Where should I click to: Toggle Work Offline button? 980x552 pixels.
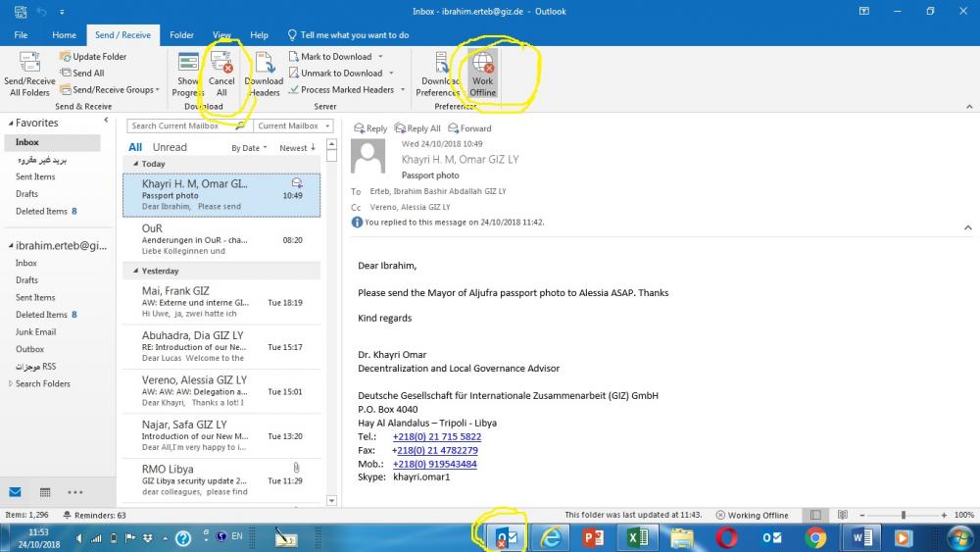pyautogui.click(x=482, y=75)
